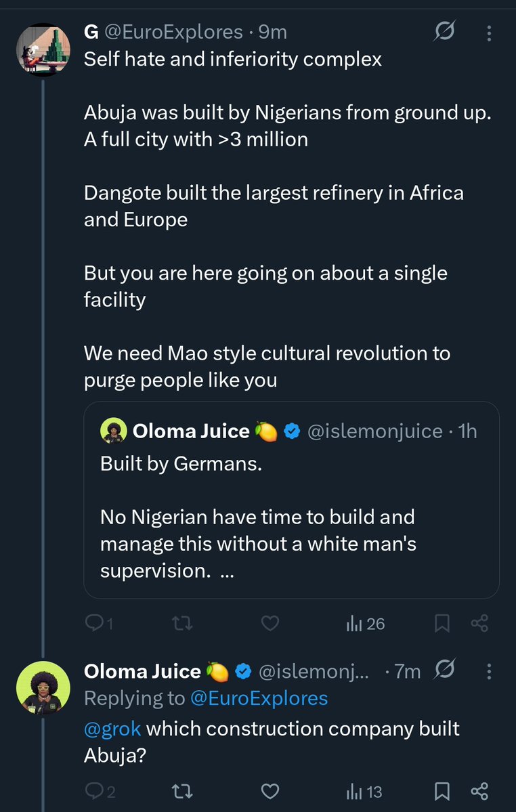516x812 pixels.
Task: Like the Oloma Juice reply
Action: [270, 790]
